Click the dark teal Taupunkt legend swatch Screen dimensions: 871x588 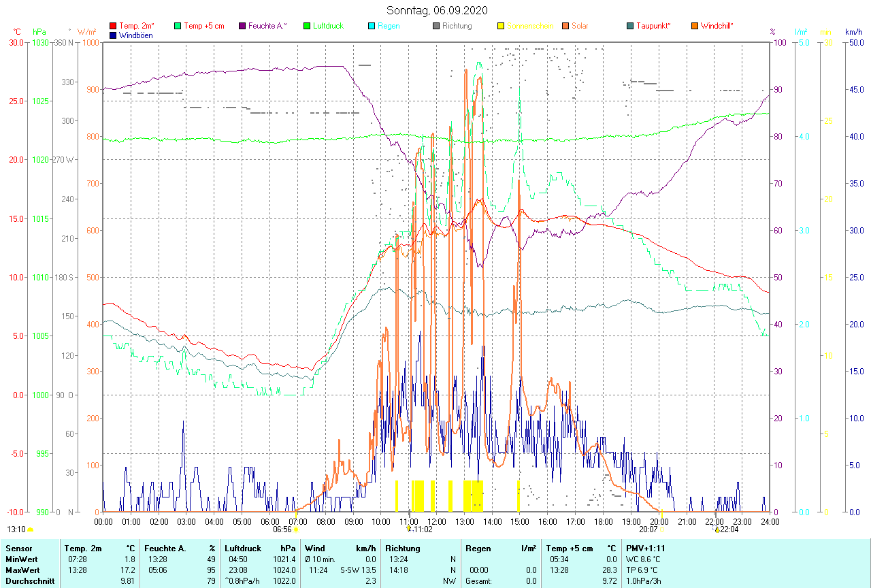630,26
